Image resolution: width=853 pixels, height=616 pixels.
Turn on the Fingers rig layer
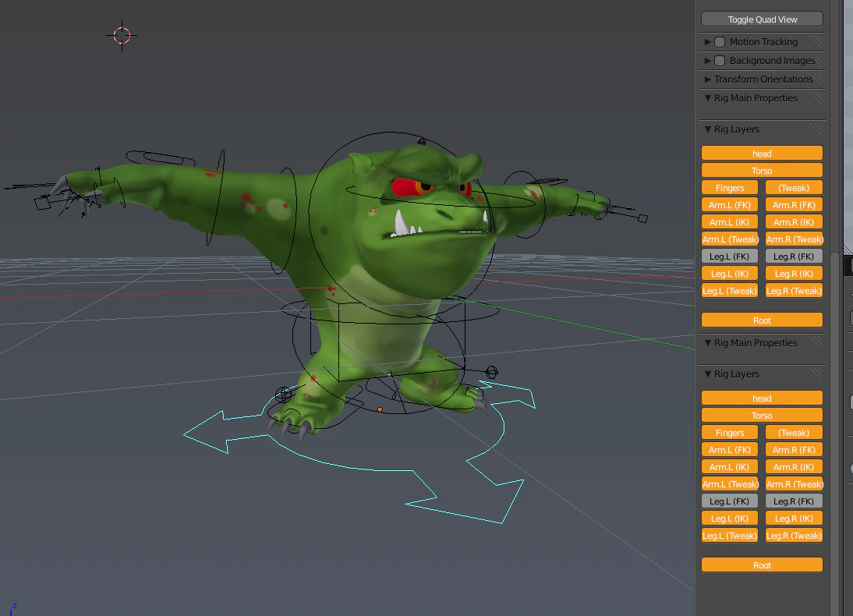pos(729,187)
